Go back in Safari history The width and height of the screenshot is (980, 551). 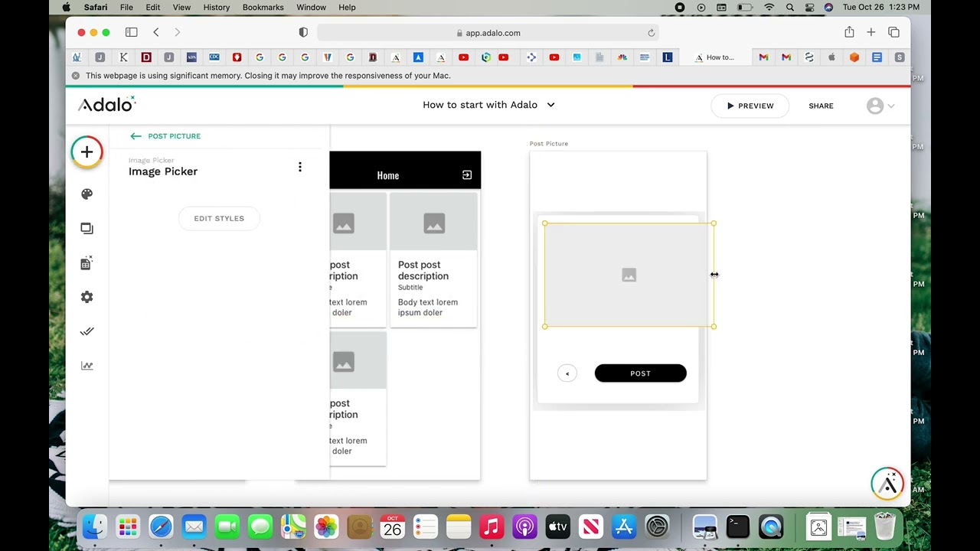(x=156, y=32)
